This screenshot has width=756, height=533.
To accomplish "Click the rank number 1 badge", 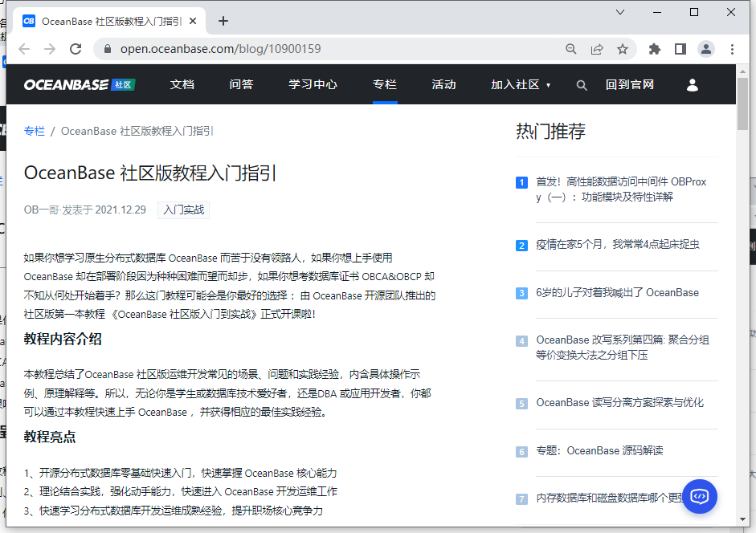I will (x=521, y=183).
